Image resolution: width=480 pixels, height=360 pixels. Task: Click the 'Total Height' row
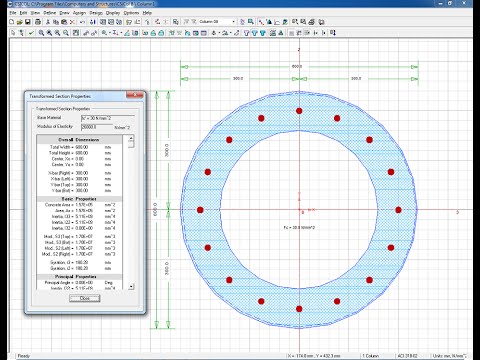tap(79, 153)
